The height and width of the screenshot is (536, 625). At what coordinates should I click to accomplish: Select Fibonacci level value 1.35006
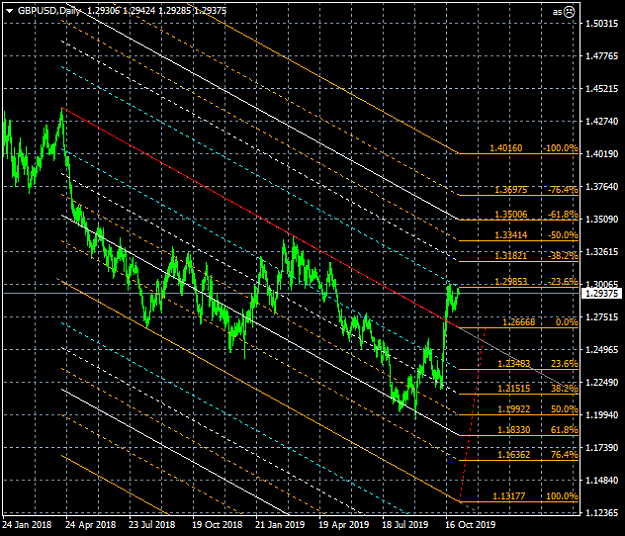[x=511, y=215]
